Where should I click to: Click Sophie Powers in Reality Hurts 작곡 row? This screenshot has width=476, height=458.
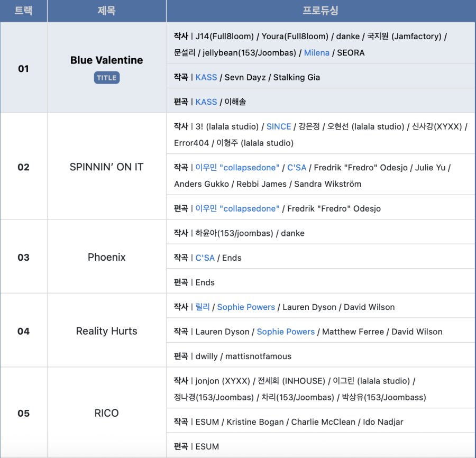tap(286, 332)
